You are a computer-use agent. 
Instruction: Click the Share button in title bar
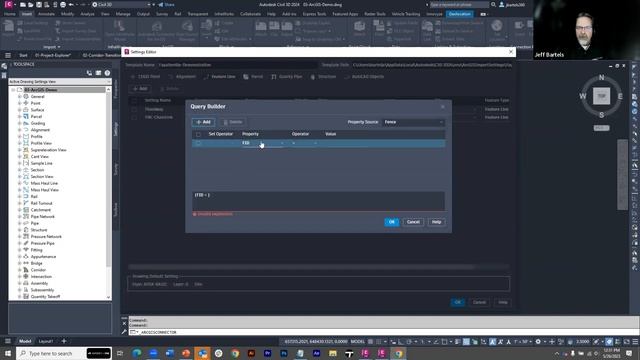(x=167, y=4)
